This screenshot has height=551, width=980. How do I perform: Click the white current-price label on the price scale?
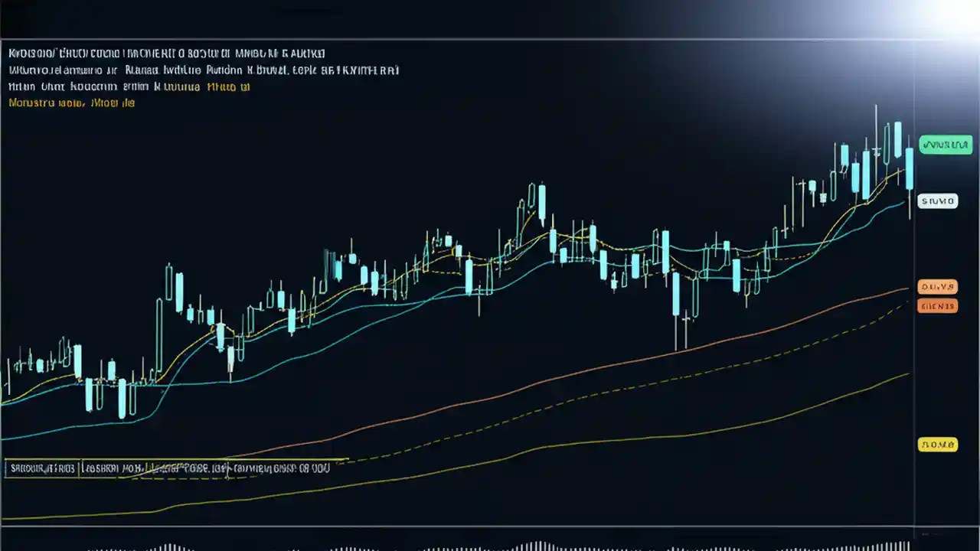(x=937, y=201)
